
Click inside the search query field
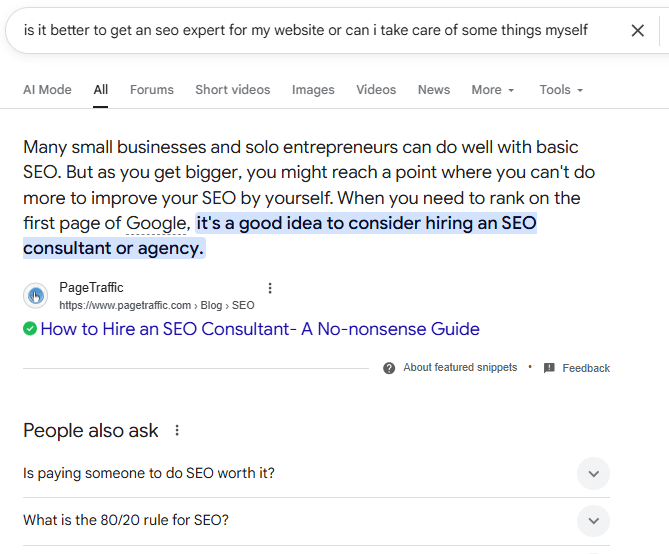300,30
